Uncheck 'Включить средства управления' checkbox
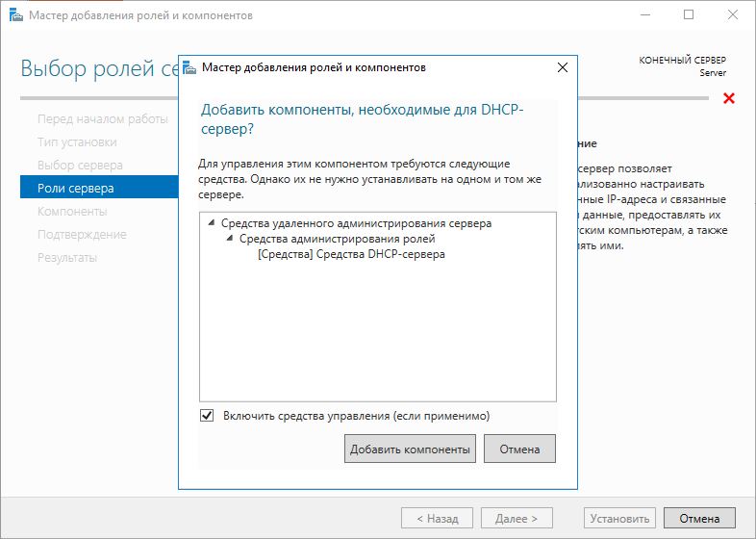Image resolution: width=756 pixels, height=539 pixels. click(x=207, y=416)
